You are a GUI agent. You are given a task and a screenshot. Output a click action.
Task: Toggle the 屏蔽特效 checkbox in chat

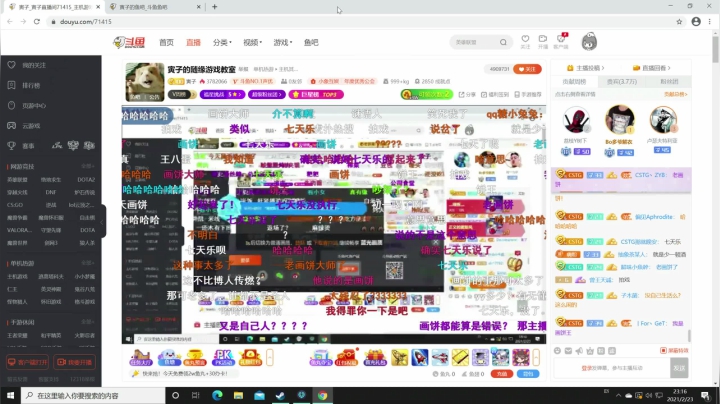point(663,350)
